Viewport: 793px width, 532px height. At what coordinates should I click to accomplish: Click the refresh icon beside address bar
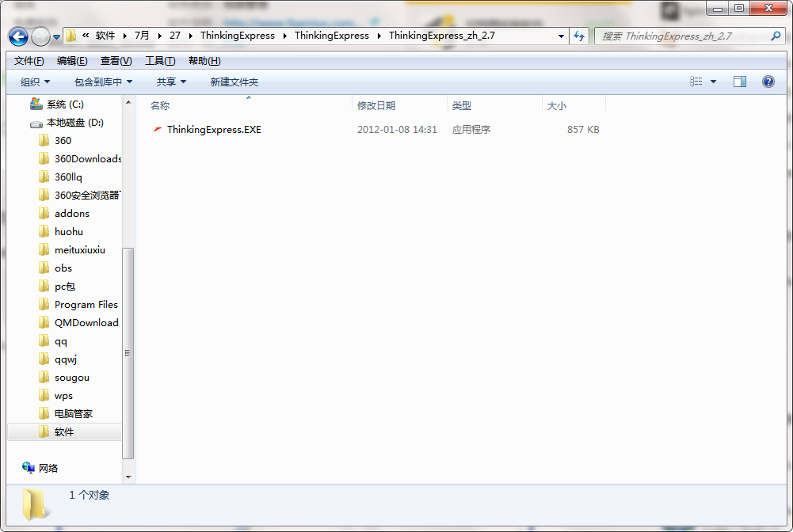tap(579, 36)
